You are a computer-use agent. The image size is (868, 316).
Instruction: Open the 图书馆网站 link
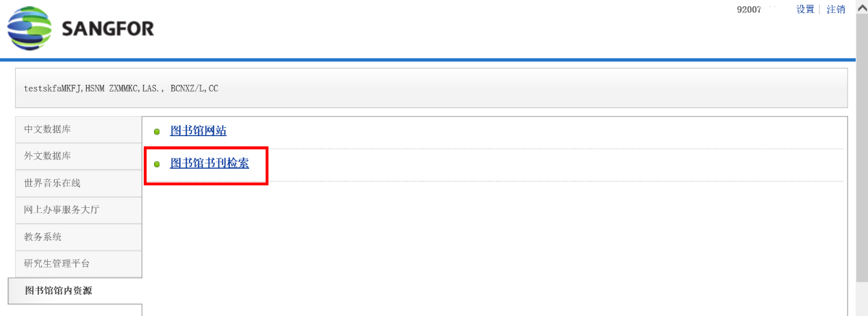pyautogui.click(x=198, y=131)
